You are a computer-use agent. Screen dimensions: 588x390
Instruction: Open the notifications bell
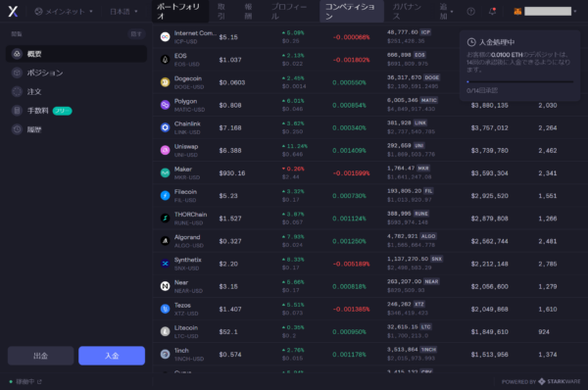point(492,11)
